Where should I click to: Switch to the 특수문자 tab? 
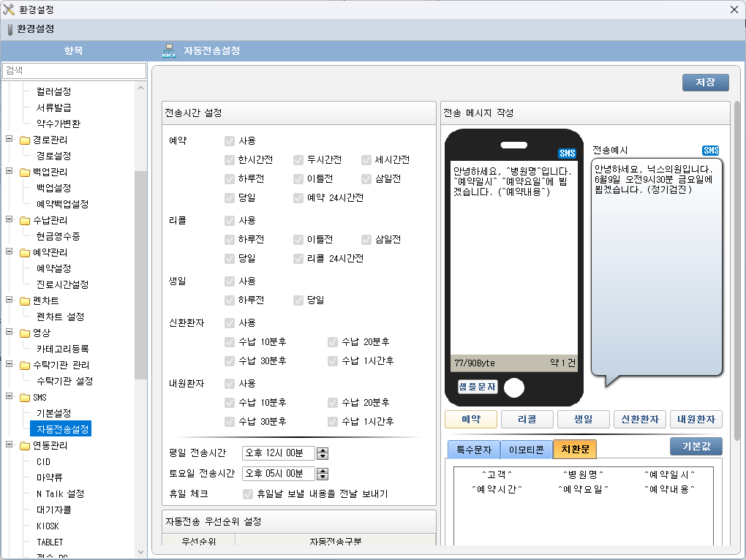pyautogui.click(x=473, y=450)
